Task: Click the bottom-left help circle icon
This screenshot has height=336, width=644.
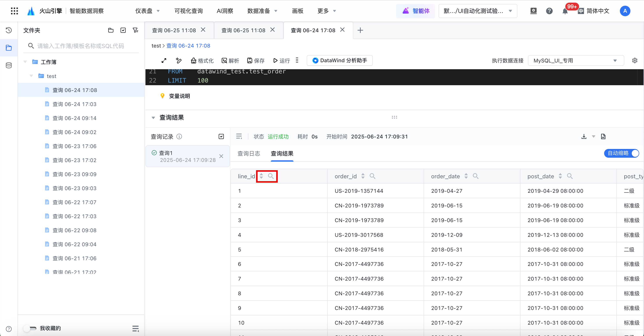Action: tap(9, 329)
